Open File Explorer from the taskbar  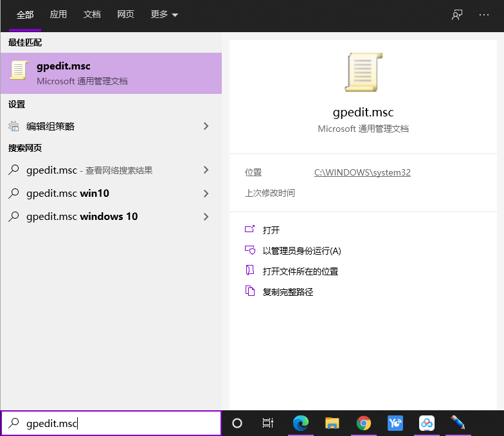332,422
